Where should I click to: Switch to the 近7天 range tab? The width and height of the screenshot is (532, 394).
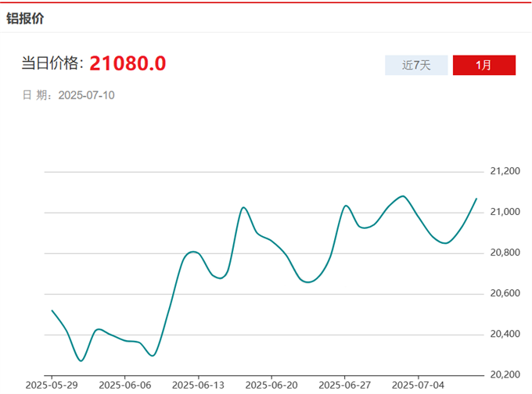[416, 65]
